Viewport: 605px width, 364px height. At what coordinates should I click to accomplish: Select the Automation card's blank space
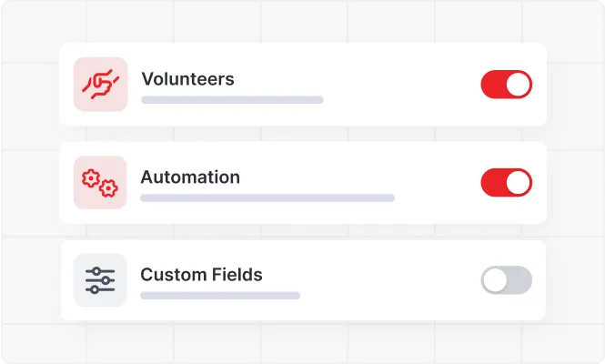pyautogui.click(x=437, y=182)
